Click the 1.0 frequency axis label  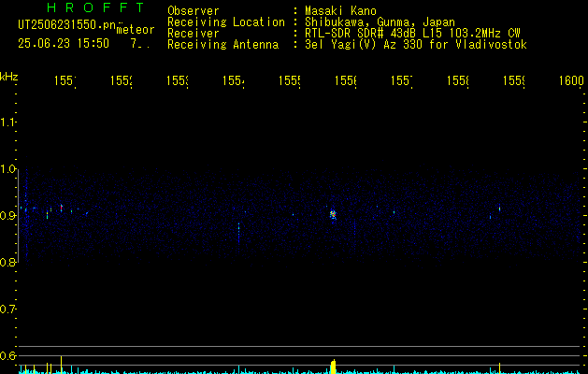pos(7,169)
